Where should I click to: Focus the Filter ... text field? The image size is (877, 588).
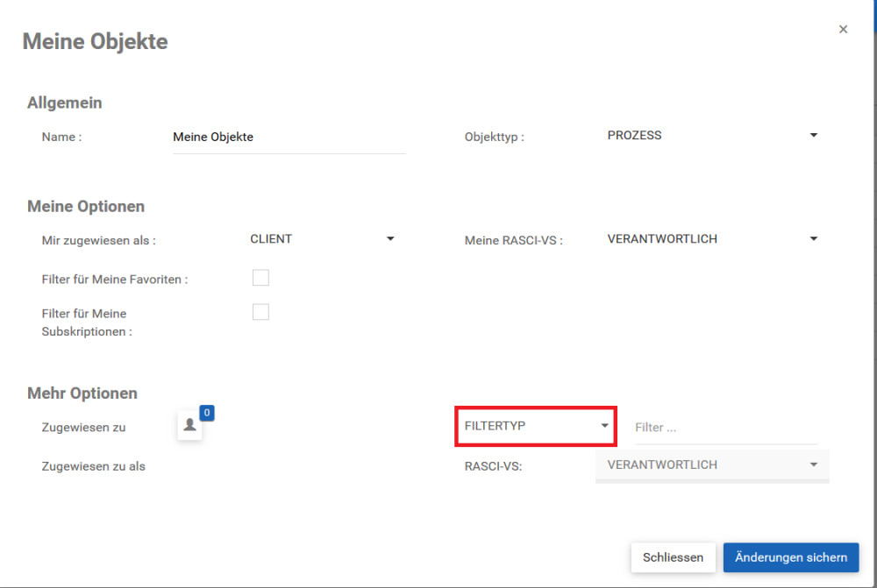coord(726,429)
